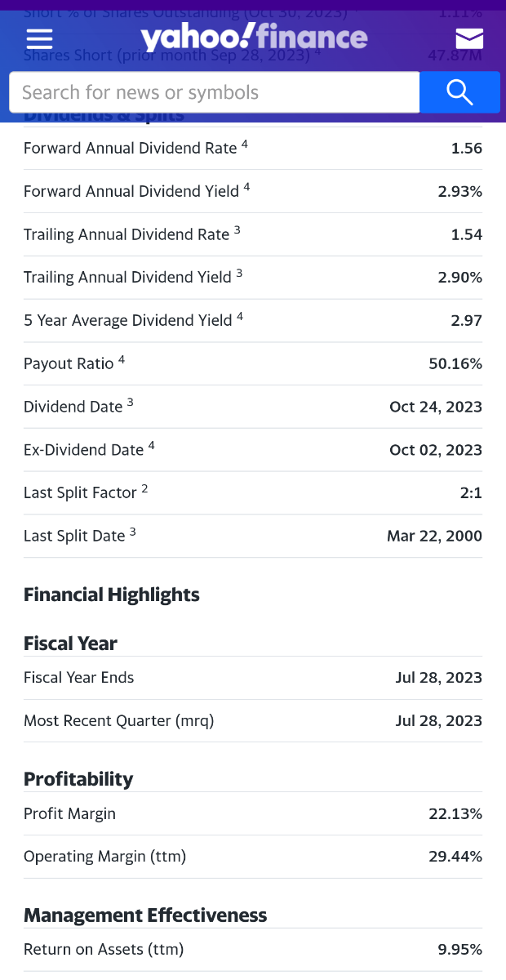
Task: Click the 5 Year Average Dividend Yield row label
Action: tap(127, 321)
